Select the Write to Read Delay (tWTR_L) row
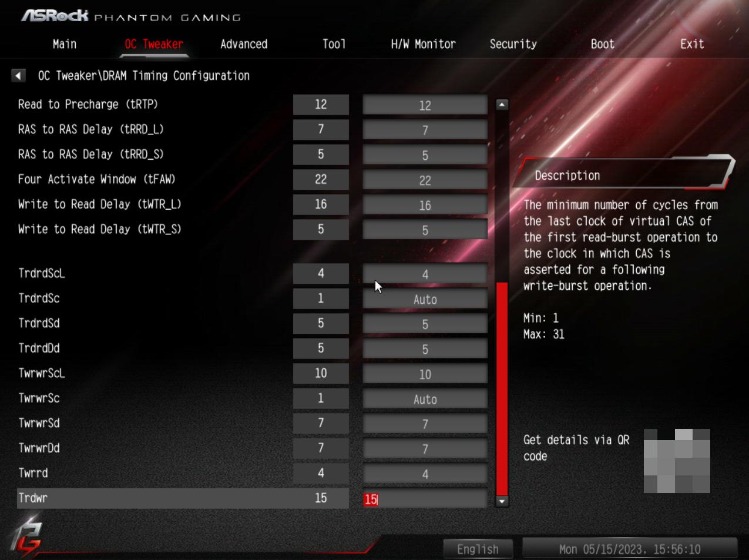The height and width of the screenshot is (560, 749). [x=100, y=204]
